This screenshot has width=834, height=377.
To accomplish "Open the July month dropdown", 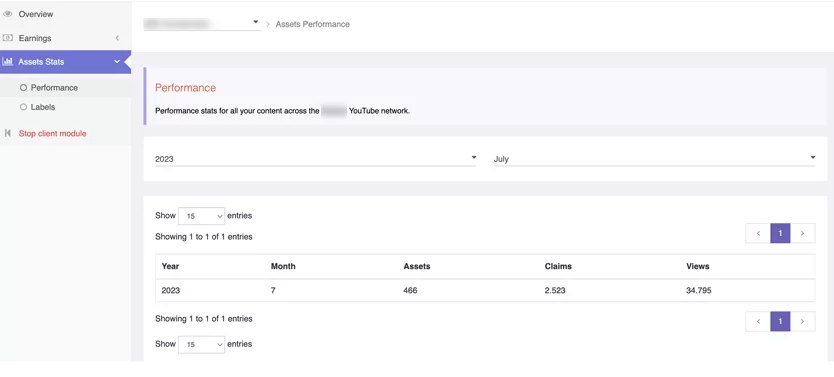I will (654, 159).
